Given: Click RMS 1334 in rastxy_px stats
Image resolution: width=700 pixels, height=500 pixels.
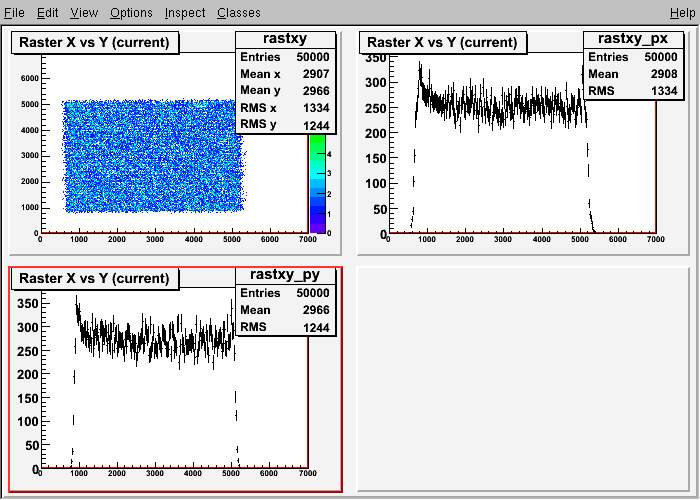Looking at the screenshot, I should (633, 91).
